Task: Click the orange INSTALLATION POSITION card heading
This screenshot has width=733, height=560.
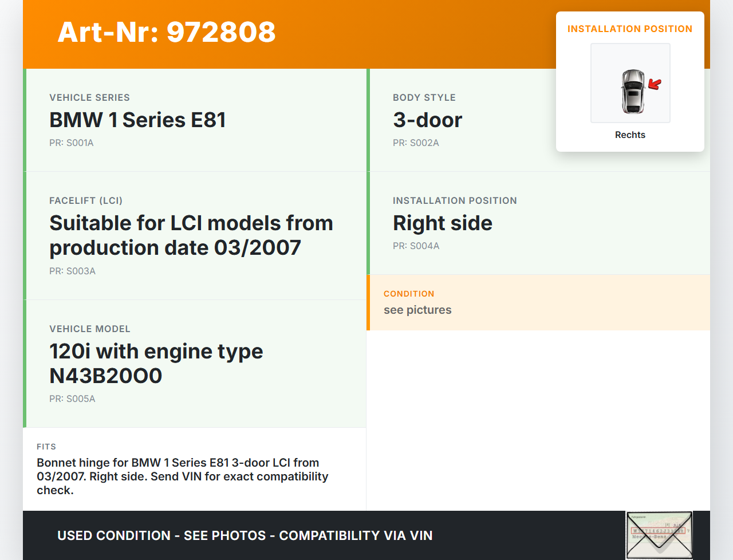Action: point(629,29)
